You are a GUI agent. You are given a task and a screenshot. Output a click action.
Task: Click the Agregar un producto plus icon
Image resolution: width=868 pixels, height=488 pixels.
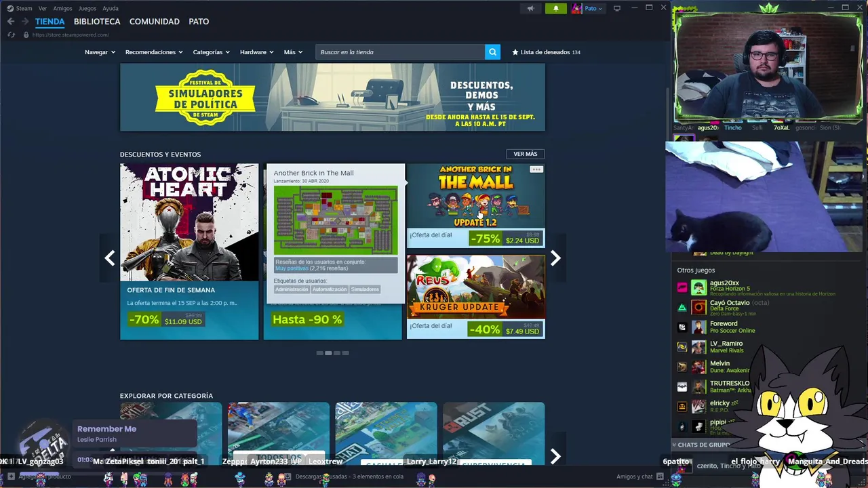point(11,476)
